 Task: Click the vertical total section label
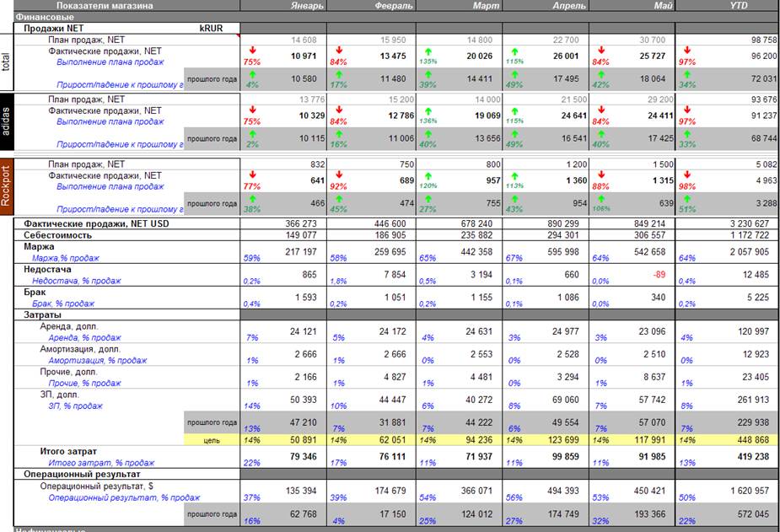[8, 59]
